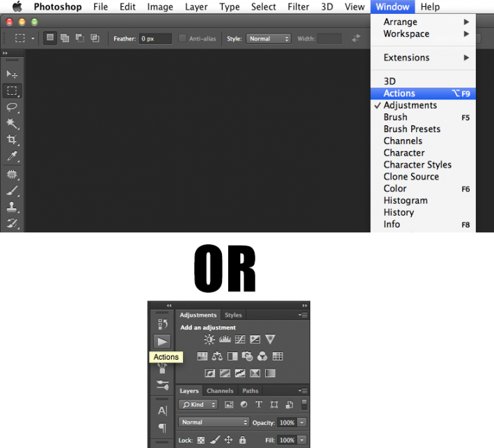Viewport: 494px width, 448px height.
Task: Toggle smart object layer filter
Action: [x=289, y=405]
